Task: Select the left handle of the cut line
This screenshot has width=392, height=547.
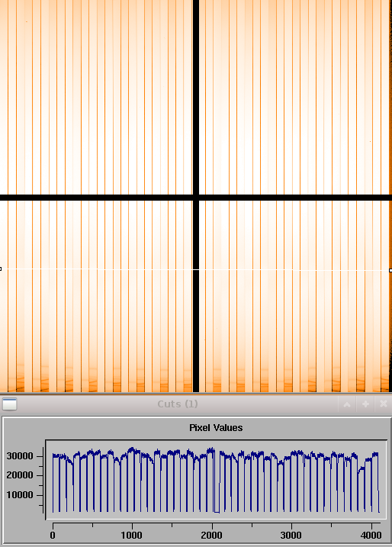Action: point(0,269)
